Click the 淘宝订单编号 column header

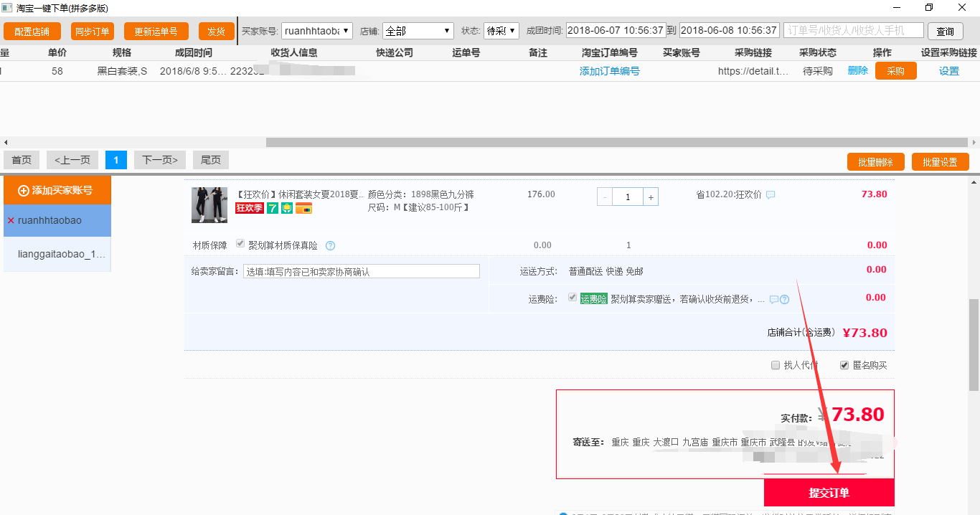coord(610,52)
